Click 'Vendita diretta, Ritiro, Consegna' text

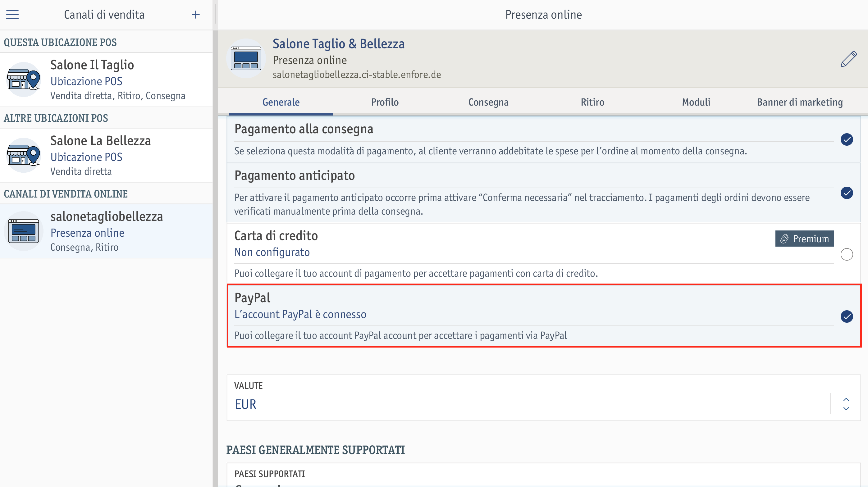118,96
